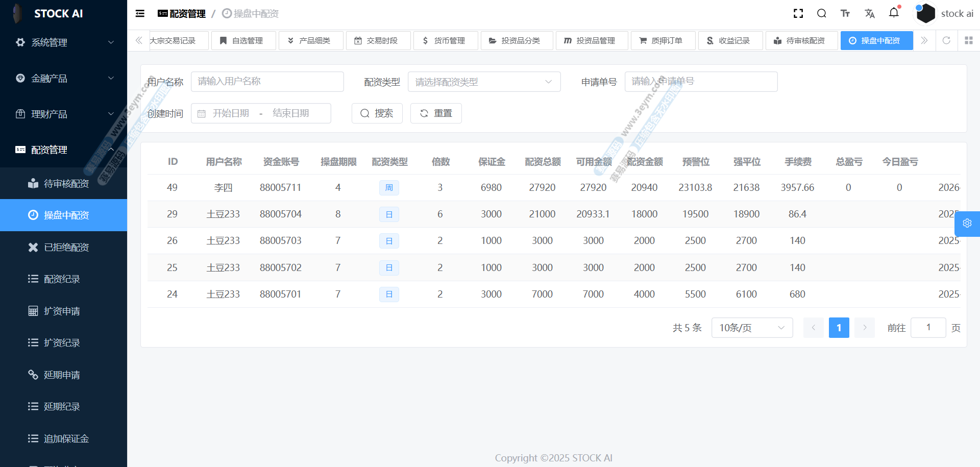
Task: Open the floating settings gear
Action: coord(967,224)
